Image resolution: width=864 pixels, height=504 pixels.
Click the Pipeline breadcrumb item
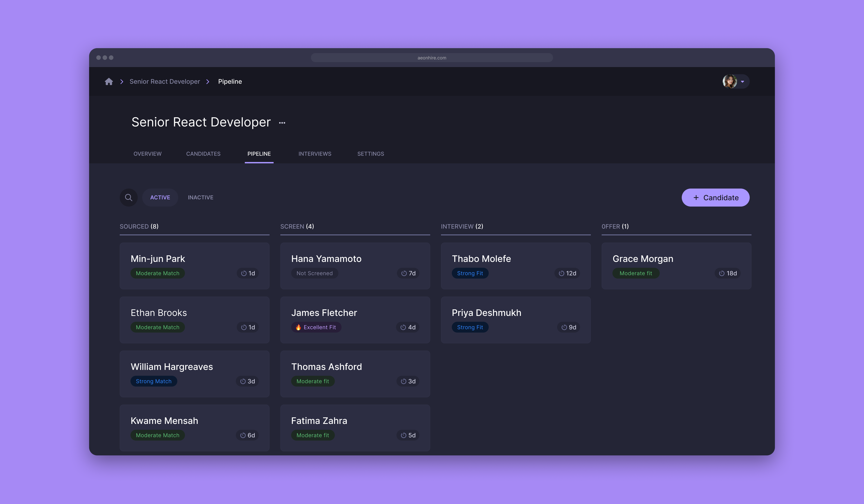230,82
